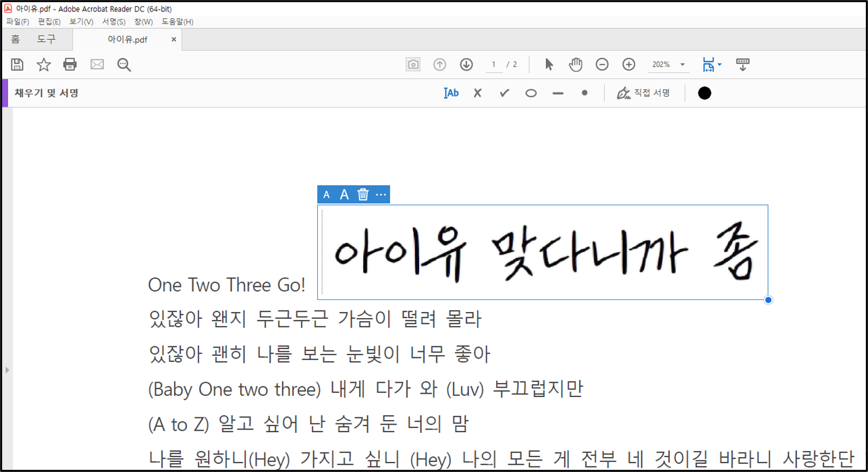This screenshot has height=472, width=868.
Task: Shrink signature with small A button
Action: 327,194
